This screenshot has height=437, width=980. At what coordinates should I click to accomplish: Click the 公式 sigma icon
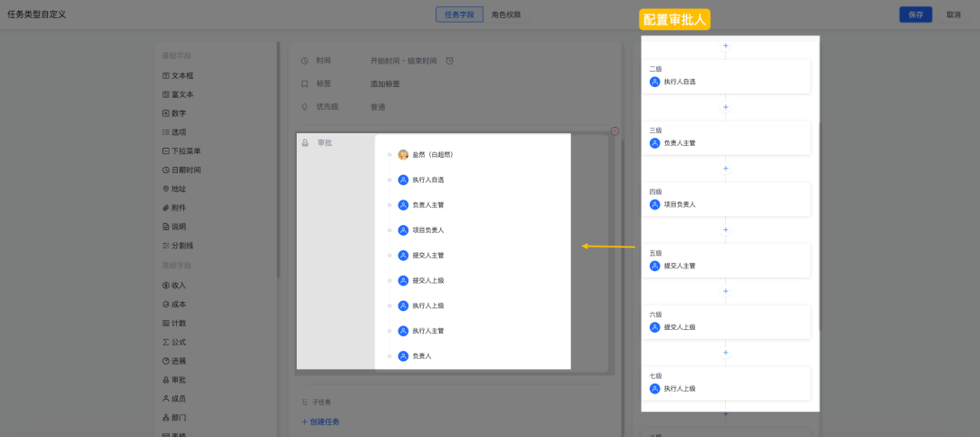pos(165,342)
